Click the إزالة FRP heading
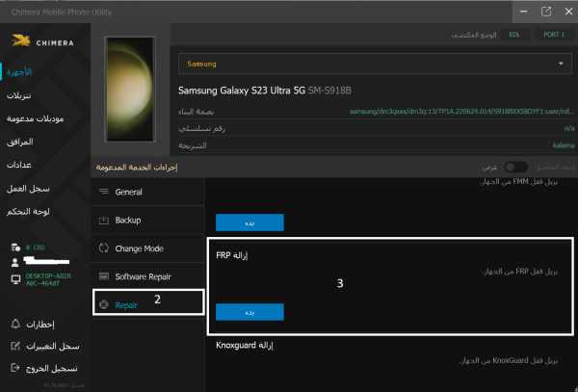Screen dimensions: 578x392 [232, 255]
